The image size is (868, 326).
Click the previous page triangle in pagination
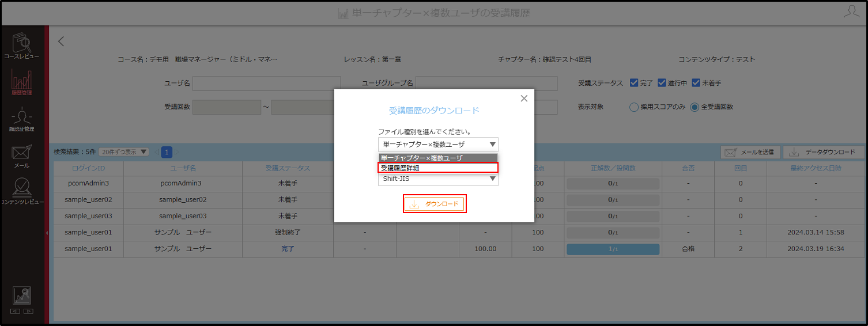156,152
